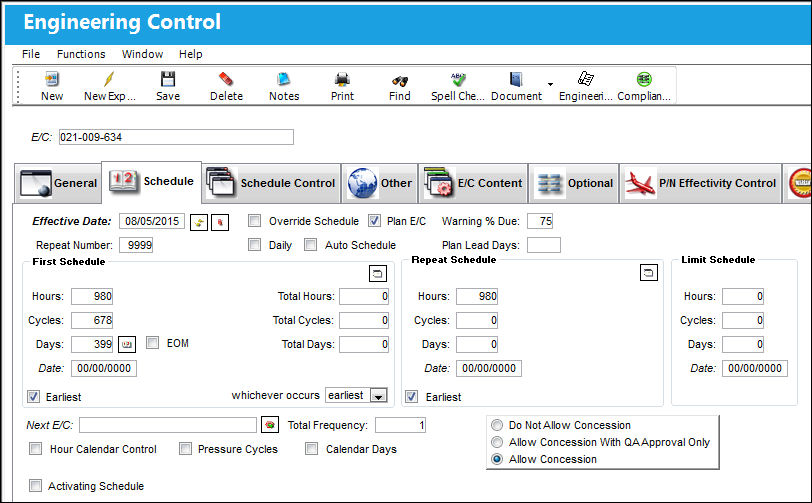Click the calendar picker beside Effective Date

[199, 222]
